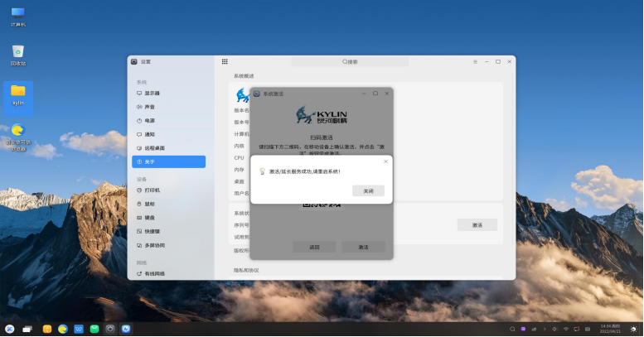Click the purple tray icon

[x=523, y=329]
